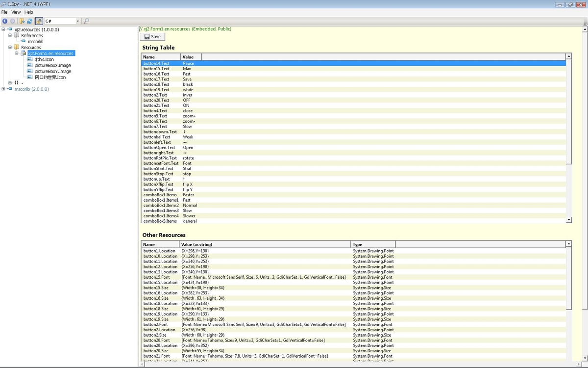This screenshot has height=368, width=588.
Task: Collapse the xj2.Form1.en.resources node
Action: pos(16,53)
